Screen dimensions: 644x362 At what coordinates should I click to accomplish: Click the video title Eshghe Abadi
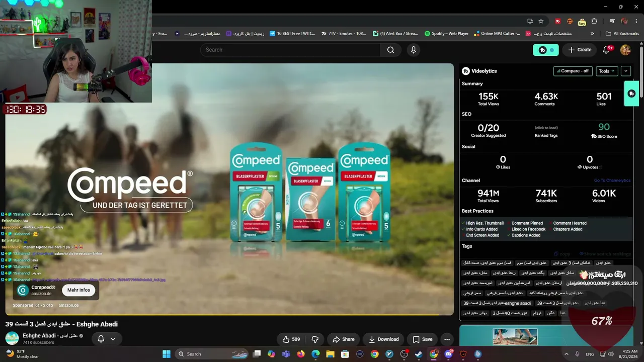click(x=61, y=324)
